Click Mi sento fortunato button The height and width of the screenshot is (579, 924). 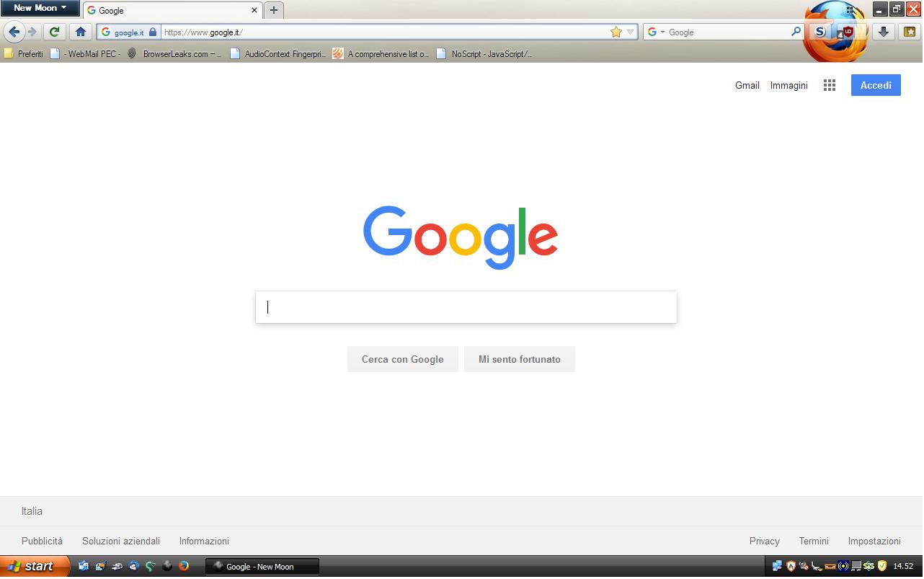click(x=520, y=359)
